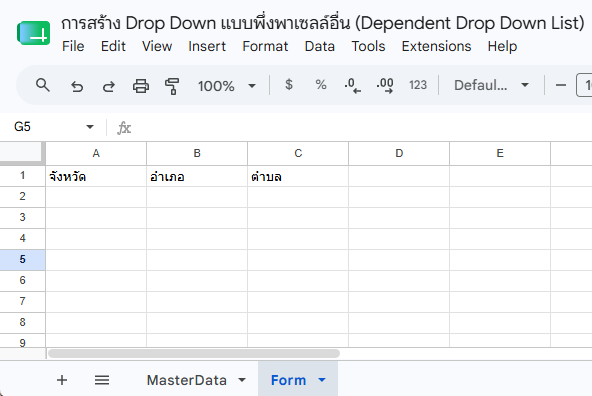Screen dimensions: 592x396
Task: Select row 6 header
Action: click(22, 280)
